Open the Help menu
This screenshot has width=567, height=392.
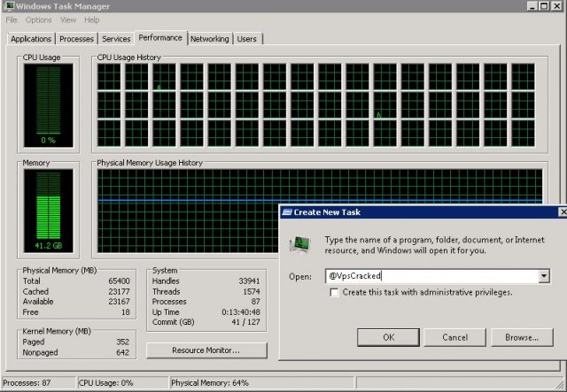[x=91, y=19]
